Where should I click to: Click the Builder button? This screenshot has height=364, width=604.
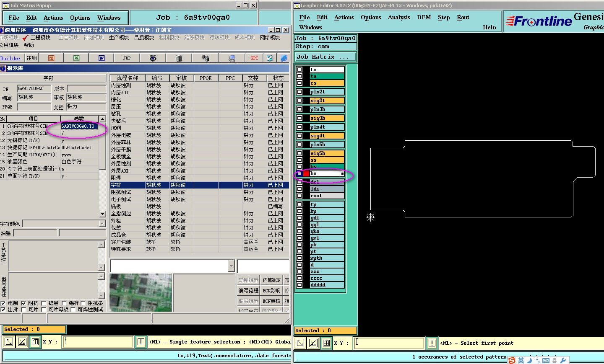coord(10,58)
